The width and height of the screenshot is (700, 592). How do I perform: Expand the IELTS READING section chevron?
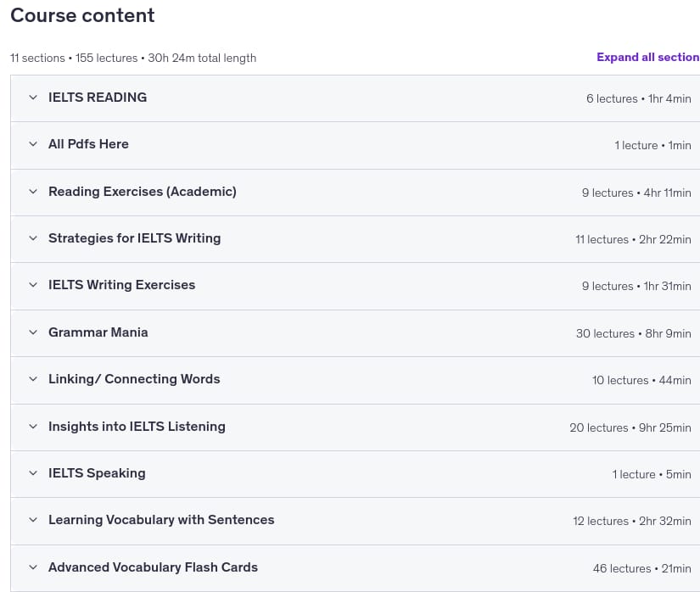[x=33, y=98]
